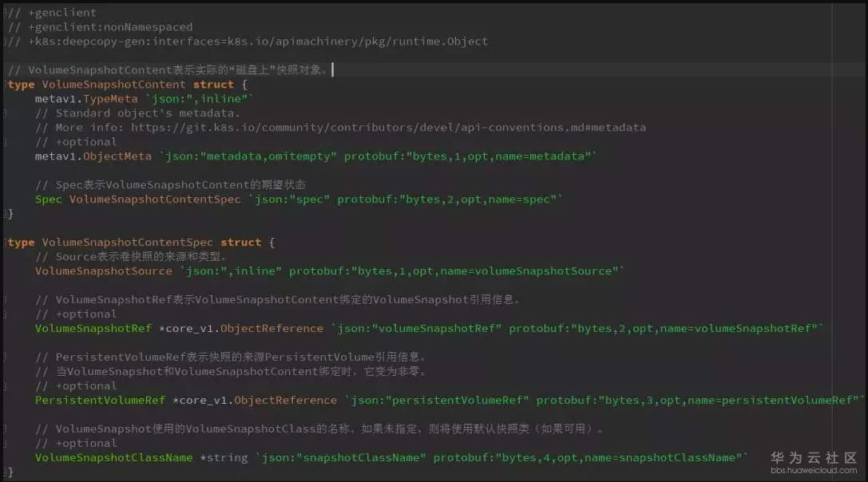Click the '*string' type of VolumeSnapshotClassName
868x482 pixels.
pos(224,457)
